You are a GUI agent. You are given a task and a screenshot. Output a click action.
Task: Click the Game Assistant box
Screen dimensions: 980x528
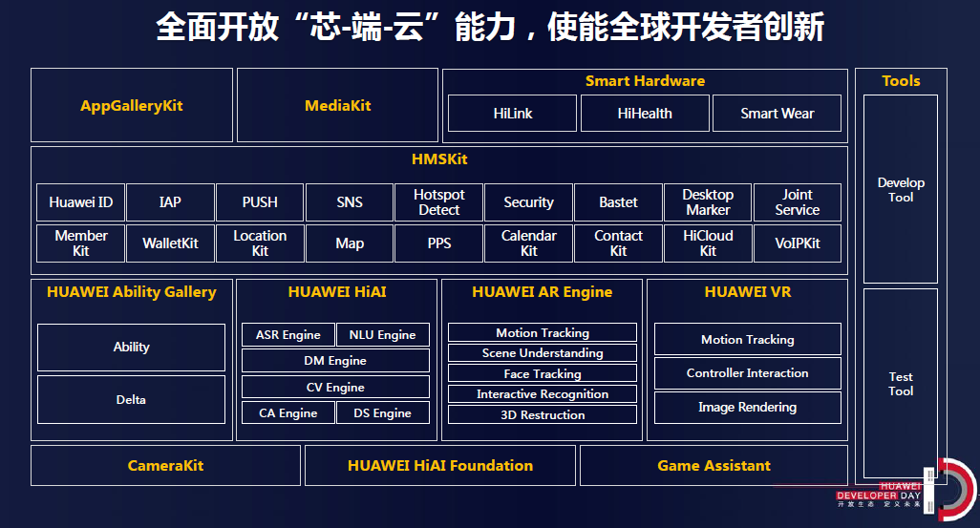(x=714, y=466)
